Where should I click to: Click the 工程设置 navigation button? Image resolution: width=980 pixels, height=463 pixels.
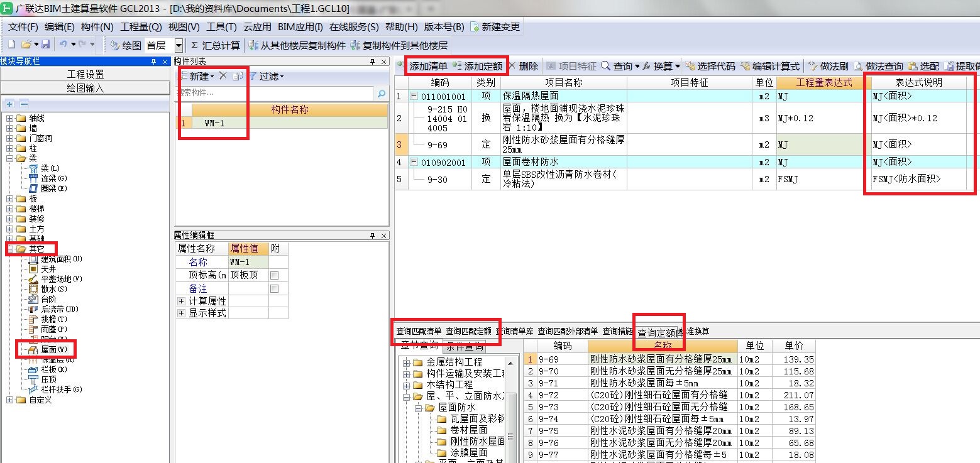85,74
